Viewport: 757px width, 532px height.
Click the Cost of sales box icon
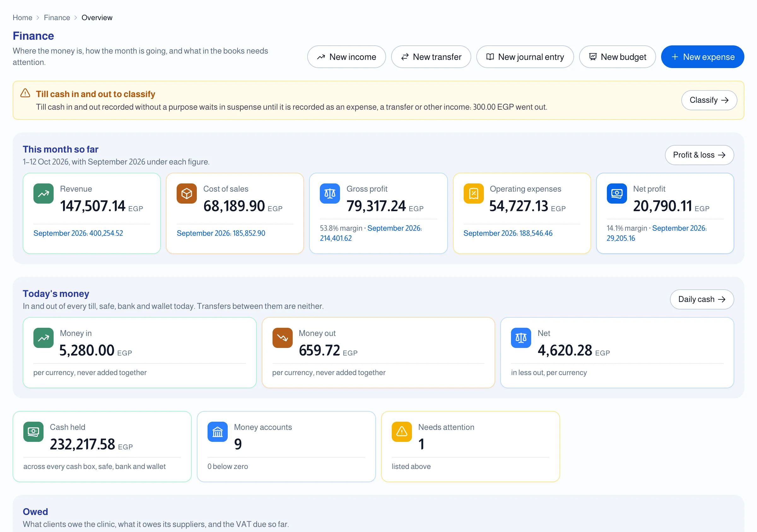187,194
